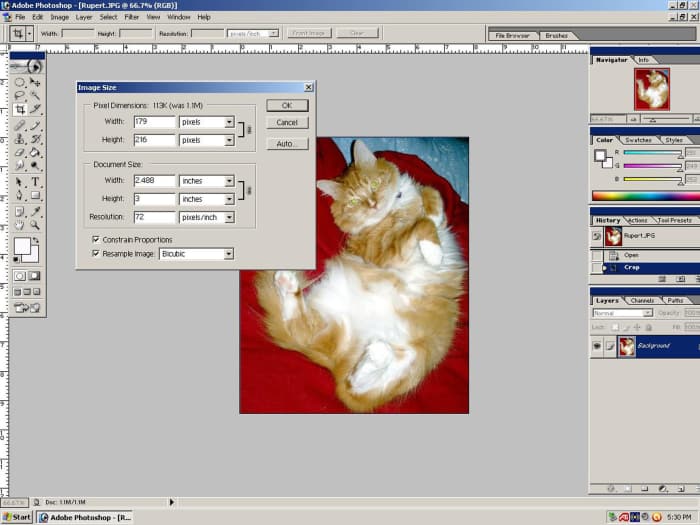Open options bar resolution units dropdown
Image resolution: width=700 pixels, height=525 pixels.
[x=253, y=33]
